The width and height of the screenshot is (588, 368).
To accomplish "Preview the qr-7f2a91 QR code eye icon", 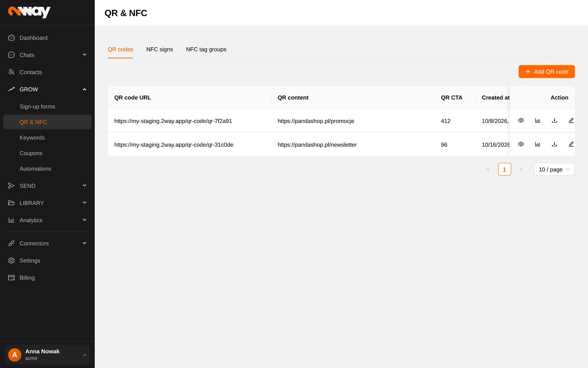I will 521,121.
